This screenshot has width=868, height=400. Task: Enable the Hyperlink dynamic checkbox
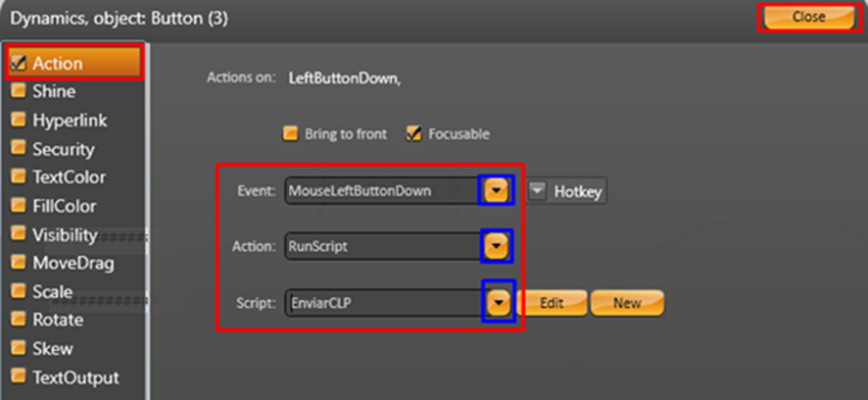click(18, 121)
